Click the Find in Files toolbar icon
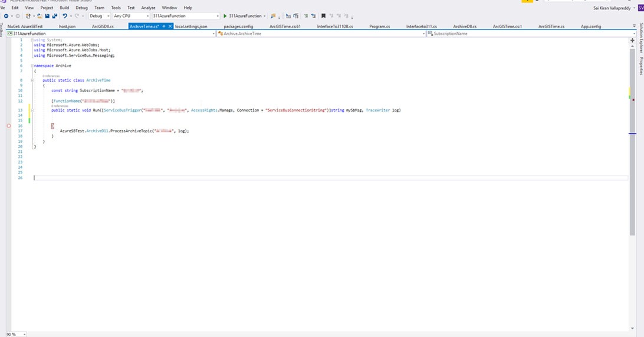Viewport: 644px width, 337px height. pos(272,16)
